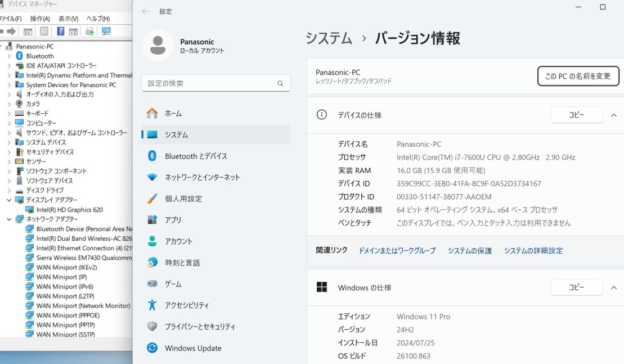Open アカウント settings page
Viewport: 624px width, 364px height.
point(216,241)
